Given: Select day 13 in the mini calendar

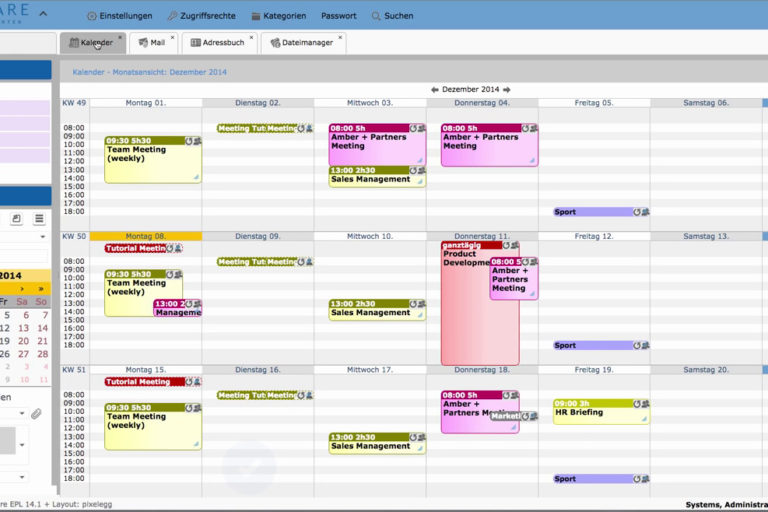Looking at the screenshot, I should coord(23,328).
